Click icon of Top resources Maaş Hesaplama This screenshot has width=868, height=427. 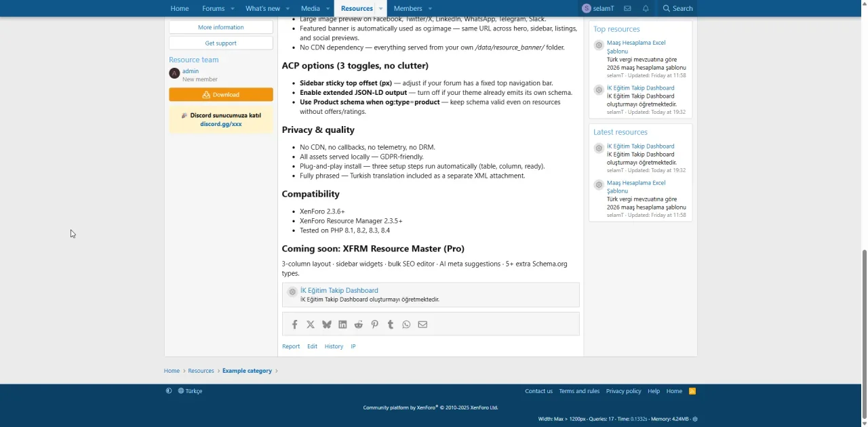(x=599, y=45)
